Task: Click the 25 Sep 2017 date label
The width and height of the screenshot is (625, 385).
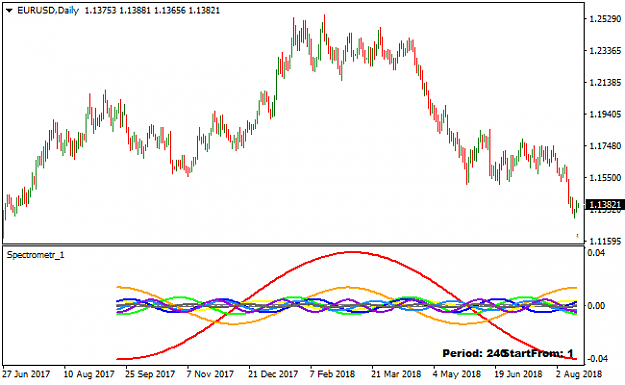Action: 150,374
